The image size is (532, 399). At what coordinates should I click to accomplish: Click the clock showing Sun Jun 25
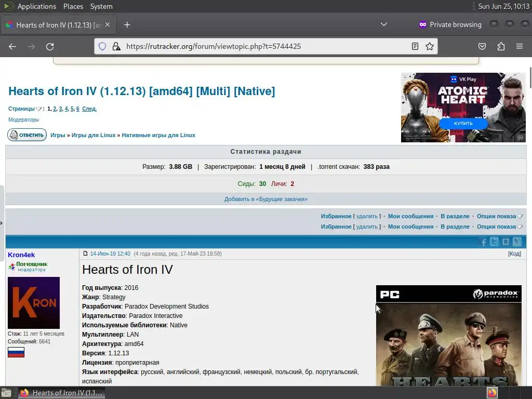pos(503,6)
